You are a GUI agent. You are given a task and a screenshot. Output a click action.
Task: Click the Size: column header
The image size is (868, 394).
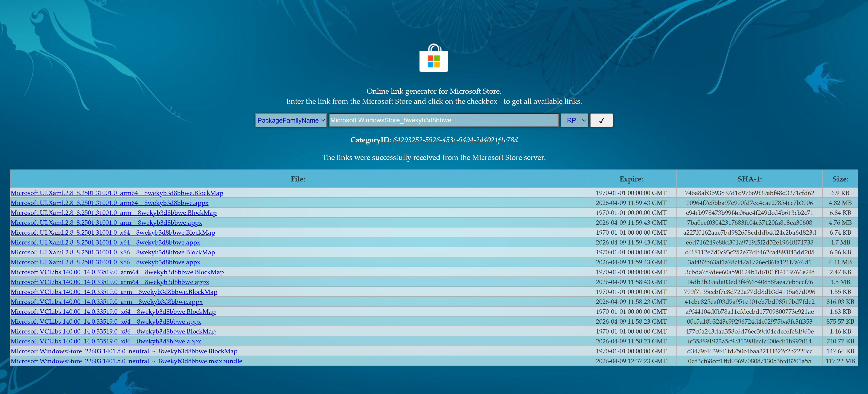coord(840,179)
